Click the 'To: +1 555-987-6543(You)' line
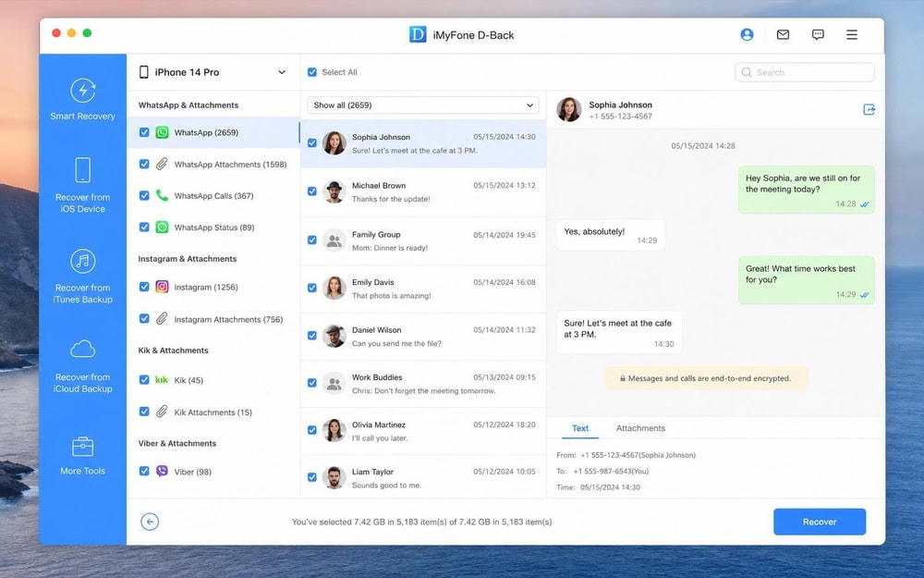Screen dimensions: 924x578 pos(602,472)
